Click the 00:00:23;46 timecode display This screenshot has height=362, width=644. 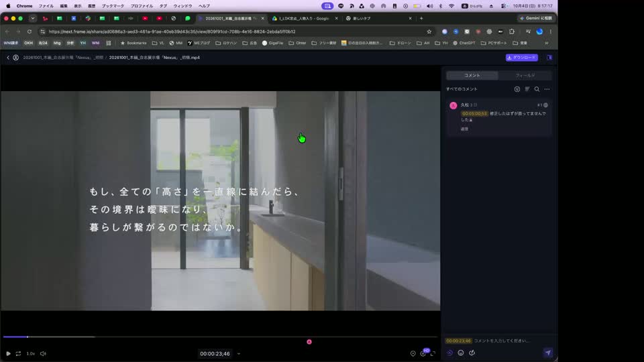pos(215,354)
